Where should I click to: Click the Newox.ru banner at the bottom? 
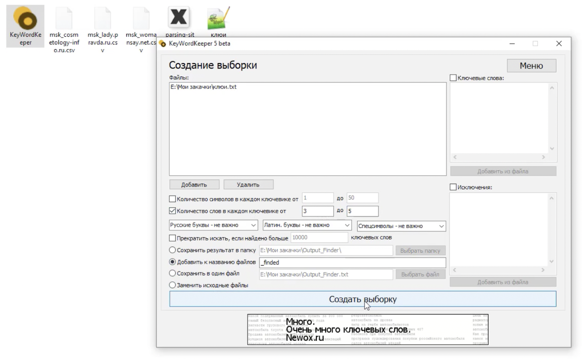tap(368, 329)
